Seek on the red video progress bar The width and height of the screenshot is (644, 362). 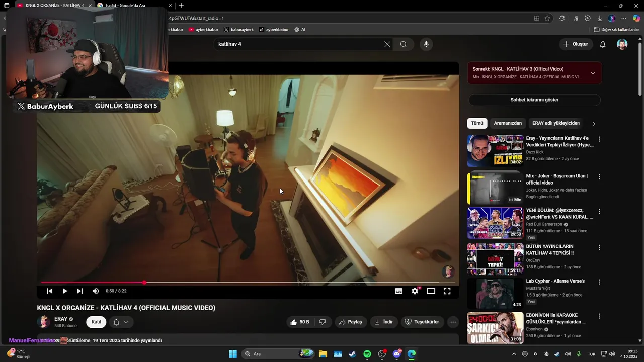(248, 283)
